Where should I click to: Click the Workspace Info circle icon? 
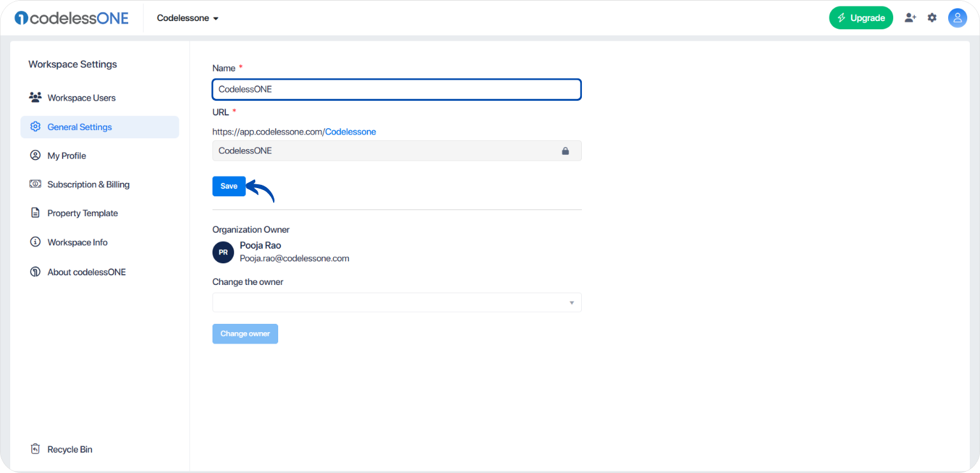[x=36, y=242]
